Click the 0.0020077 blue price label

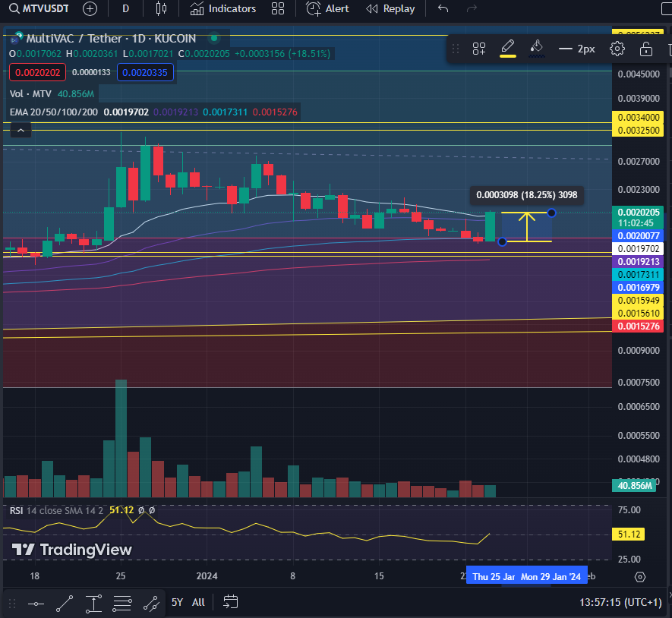point(638,235)
